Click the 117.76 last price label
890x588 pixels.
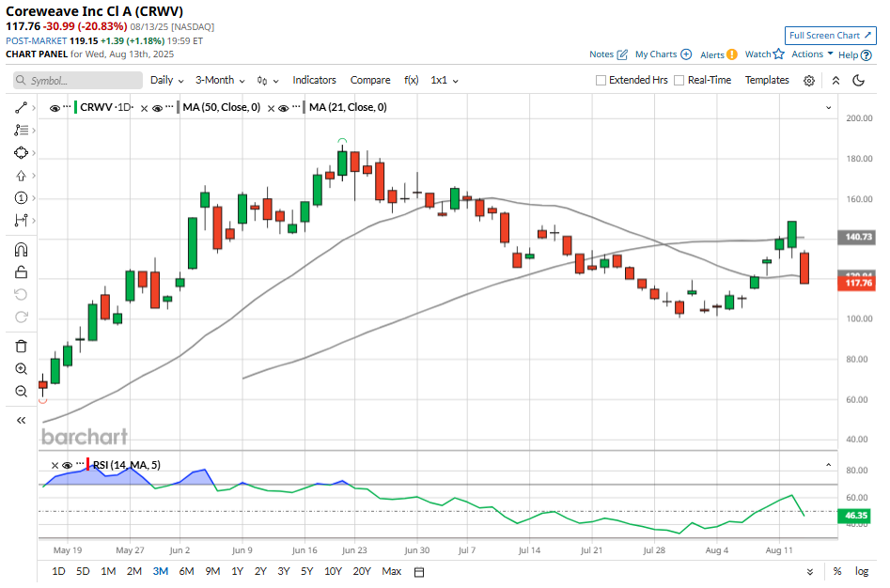856,283
